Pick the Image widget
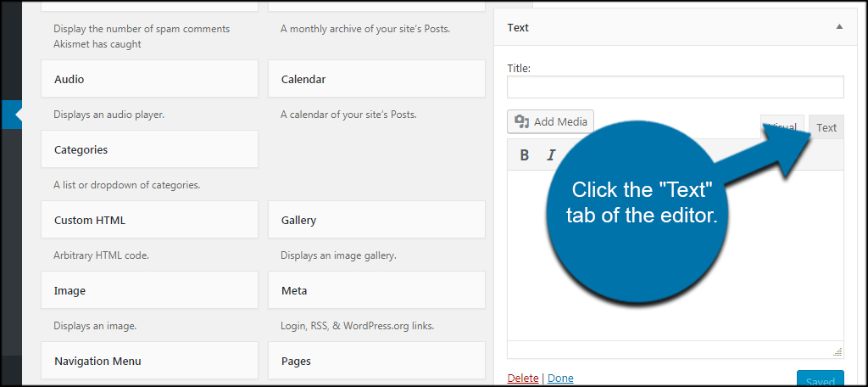The image size is (868, 387). (149, 290)
